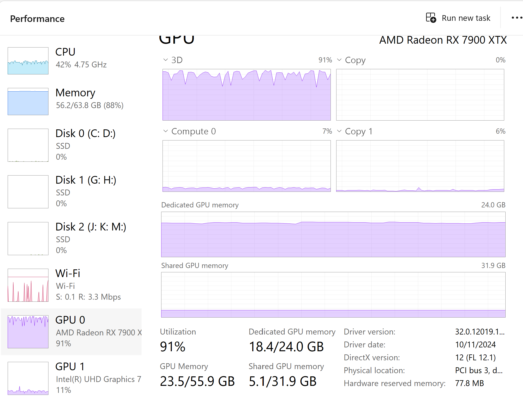Click the GPU 1 mini graph thumbnail

pyautogui.click(x=28, y=378)
